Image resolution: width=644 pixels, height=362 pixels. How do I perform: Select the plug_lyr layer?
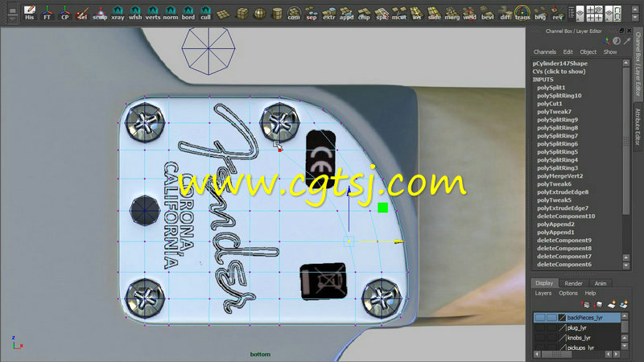tap(577, 327)
